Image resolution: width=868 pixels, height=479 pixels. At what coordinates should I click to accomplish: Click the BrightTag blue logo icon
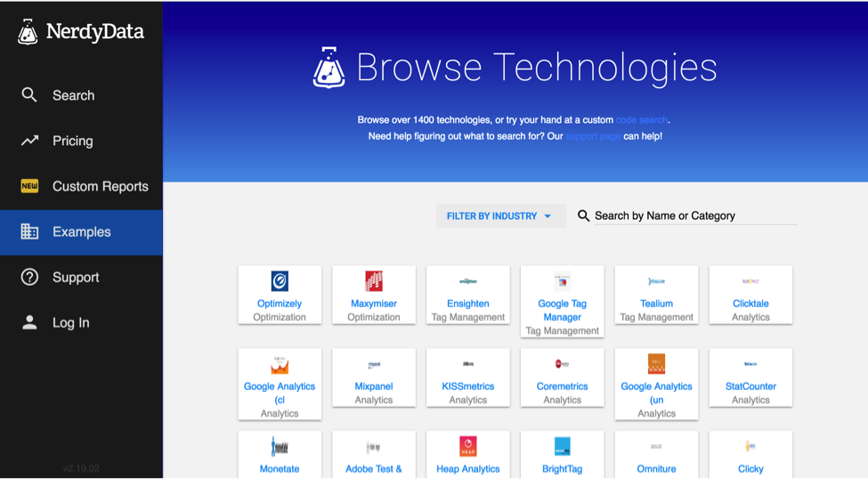[x=563, y=446]
